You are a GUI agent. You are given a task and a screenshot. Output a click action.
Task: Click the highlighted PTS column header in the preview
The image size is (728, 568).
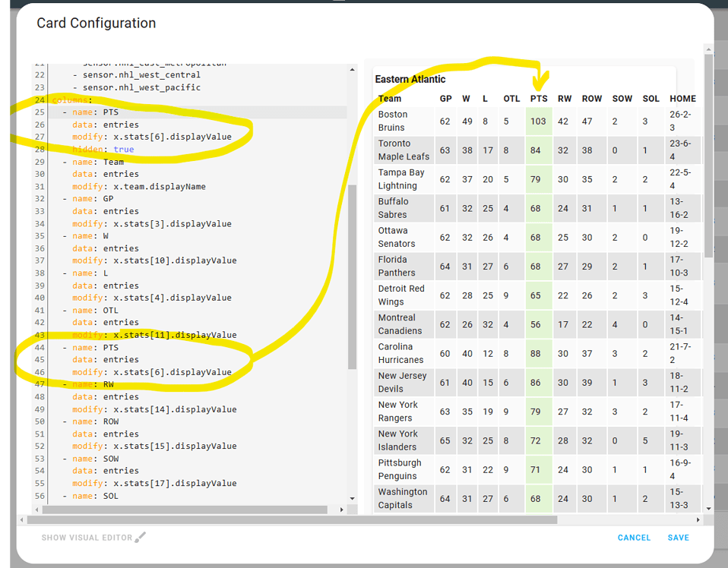coord(538,98)
